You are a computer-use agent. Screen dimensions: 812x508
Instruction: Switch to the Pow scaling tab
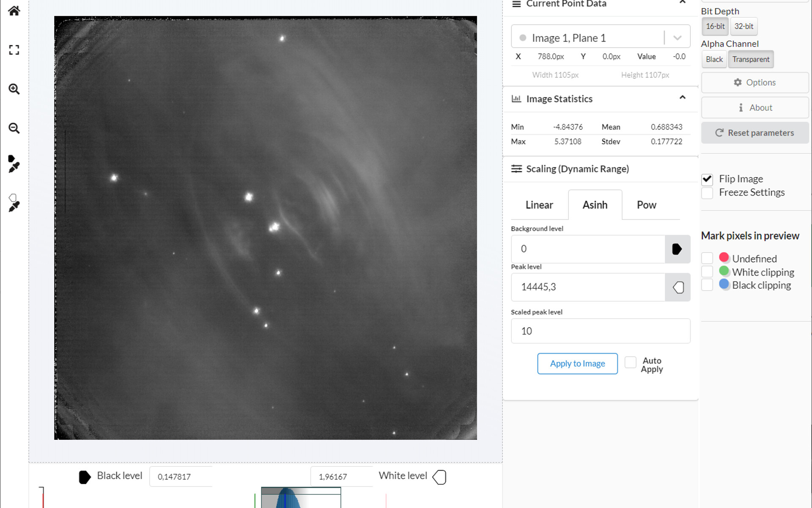tap(647, 205)
